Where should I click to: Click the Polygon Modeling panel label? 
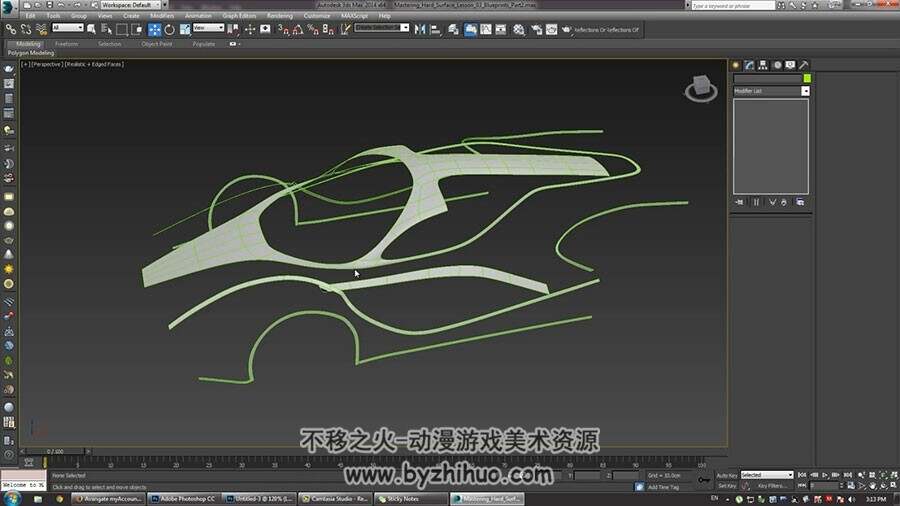(x=31, y=53)
